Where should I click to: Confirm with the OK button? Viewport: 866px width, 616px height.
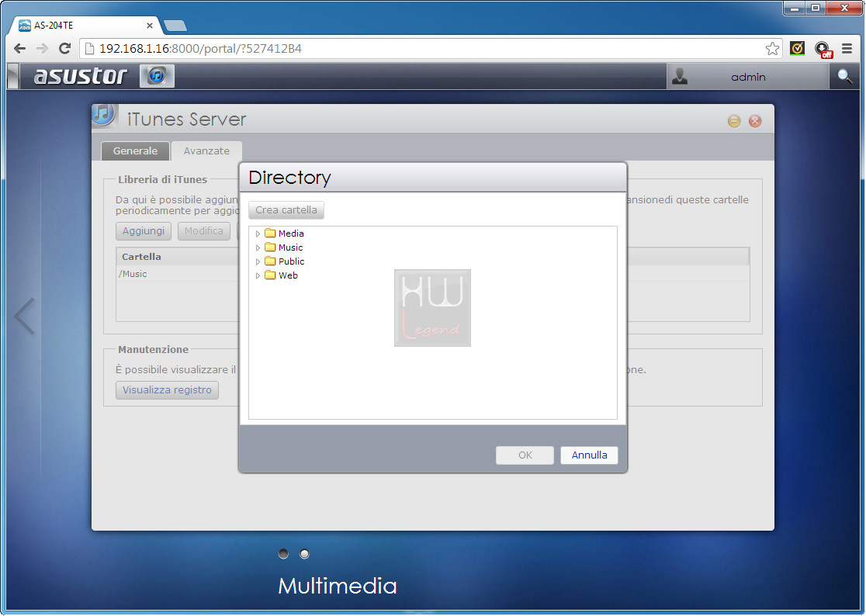click(x=525, y=455)
